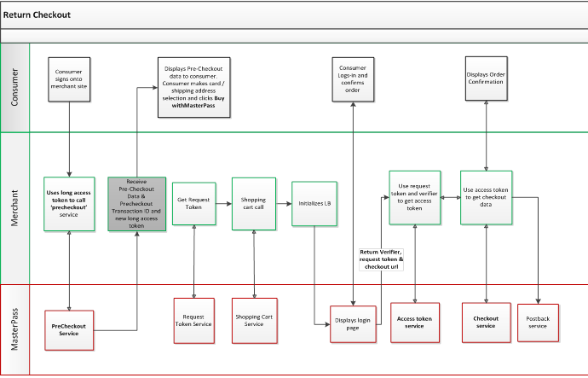The image size is (588, 378).
Task: Click 'Use access token to get checkout data' box
Action: point(487,198)
